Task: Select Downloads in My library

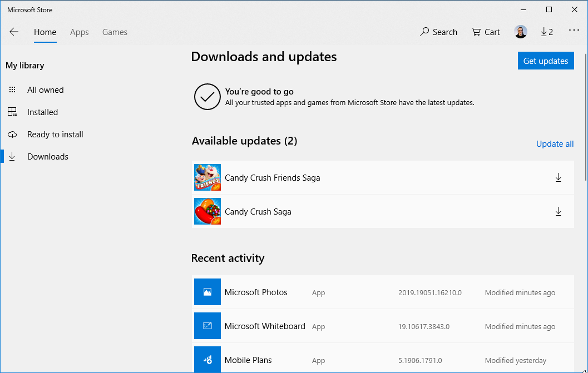Action: tap(48, 157)
